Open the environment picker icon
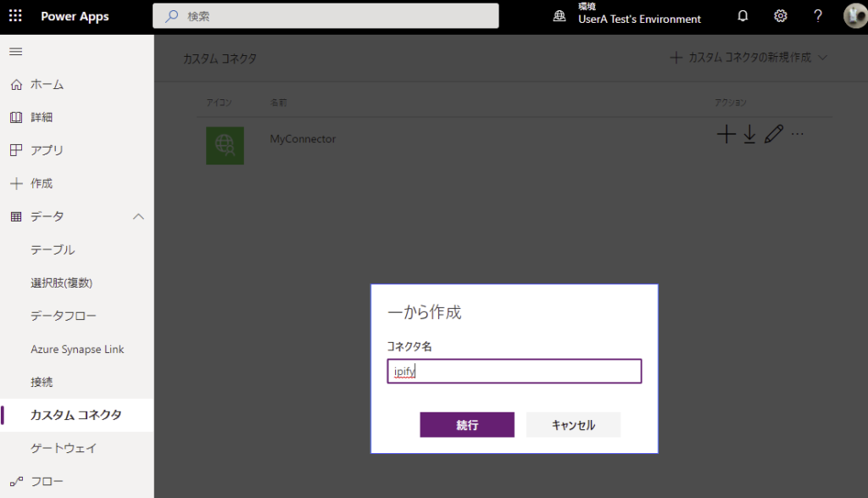This screenshot has width=868, height=498. [559, 16]
